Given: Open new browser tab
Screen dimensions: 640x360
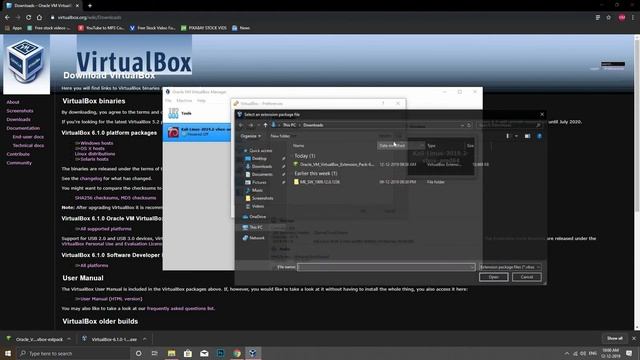Looking at the screenshot, I should click(90, 6).
